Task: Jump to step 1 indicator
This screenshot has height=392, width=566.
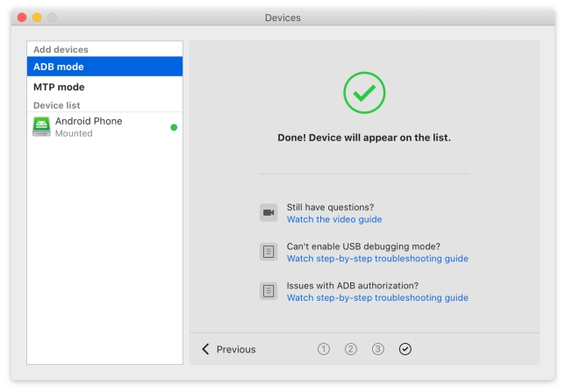Action: (324, 349)
